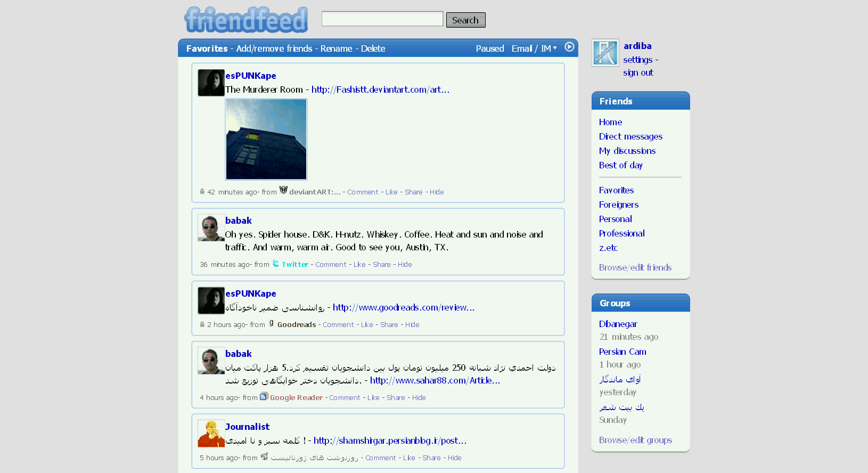Open the Email / IM dropdown

(x=534, y=48)
